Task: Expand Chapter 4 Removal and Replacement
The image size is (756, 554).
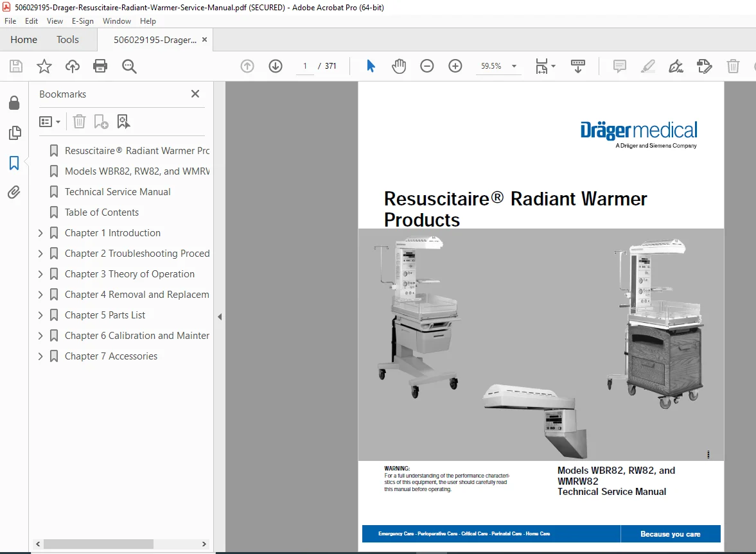Action: coord(40,295)
